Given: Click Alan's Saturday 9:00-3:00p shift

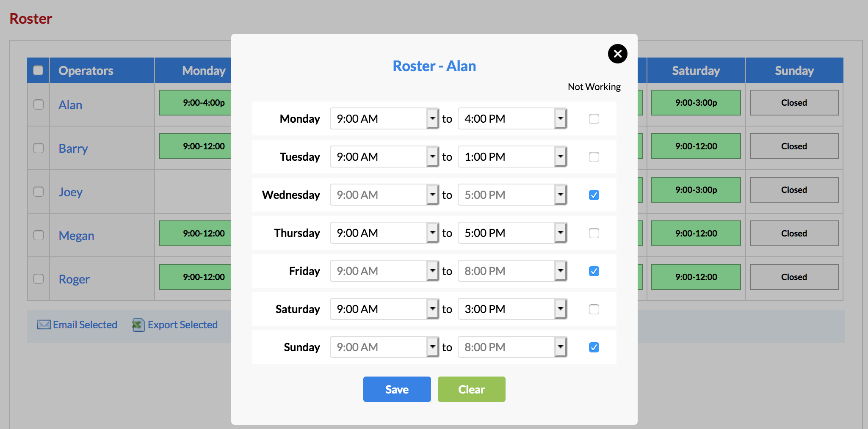Looking at the screenshot, I should coord(696,102).
